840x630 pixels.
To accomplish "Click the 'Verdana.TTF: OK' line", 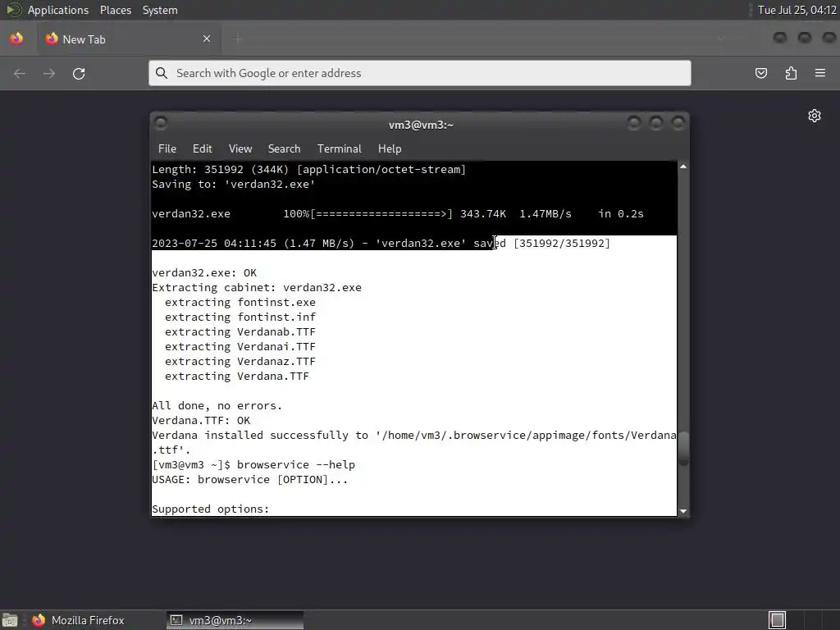I will click(x=201, y=421).
